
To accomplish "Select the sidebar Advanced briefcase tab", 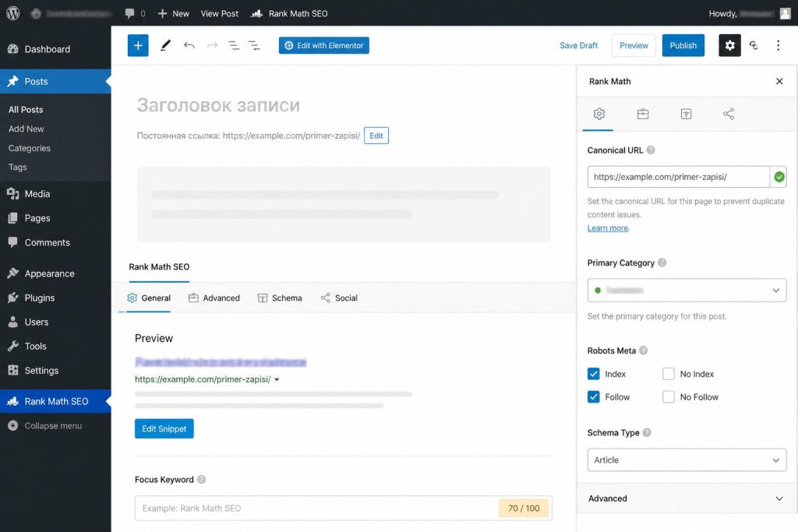I will click(643, 114).
